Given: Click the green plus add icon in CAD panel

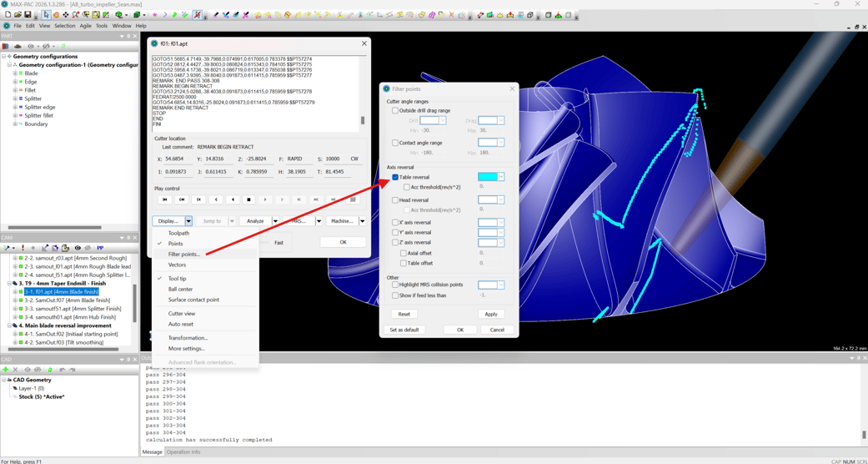Looking at the screenshot, I should coord(6,369).
